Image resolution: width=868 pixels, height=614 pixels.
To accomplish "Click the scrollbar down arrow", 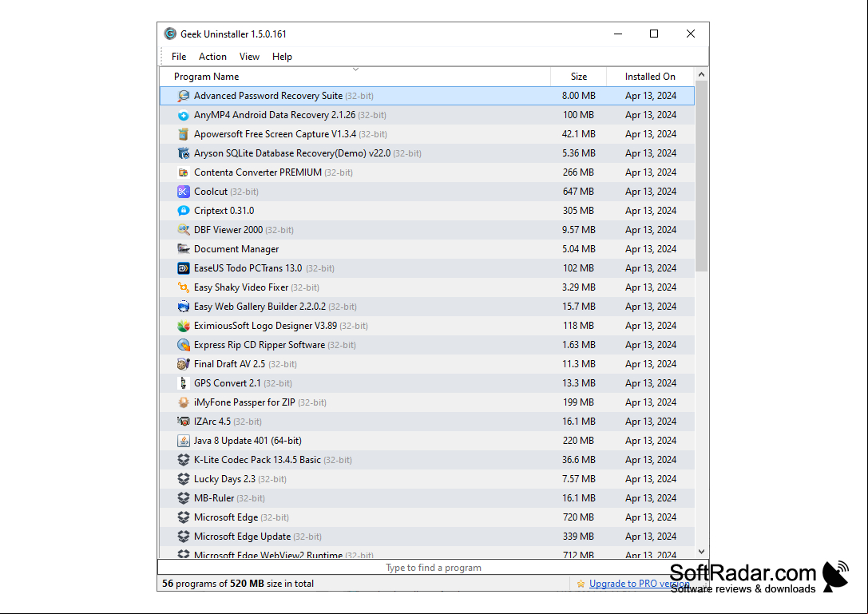I will point(701,552).
